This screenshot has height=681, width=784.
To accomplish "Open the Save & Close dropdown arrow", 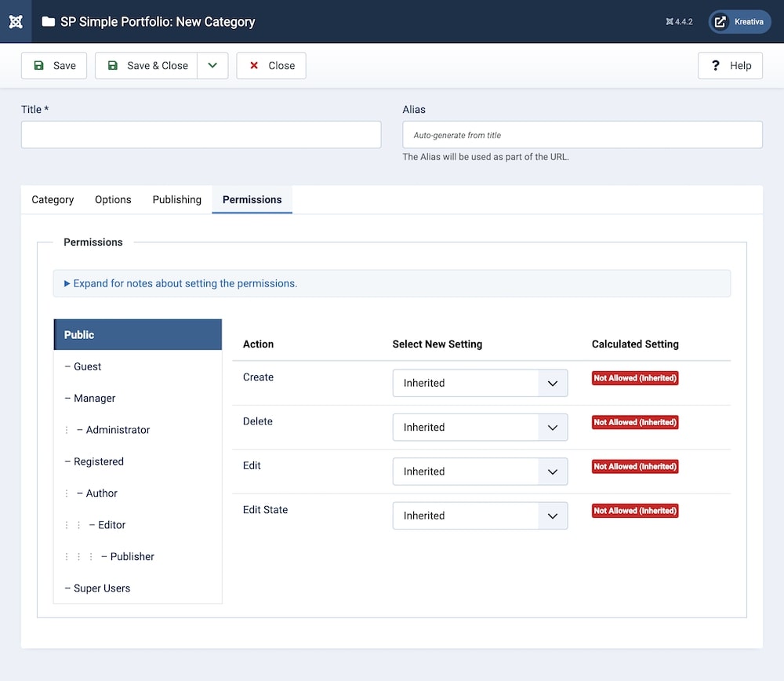I will click(x=212, y=66).
